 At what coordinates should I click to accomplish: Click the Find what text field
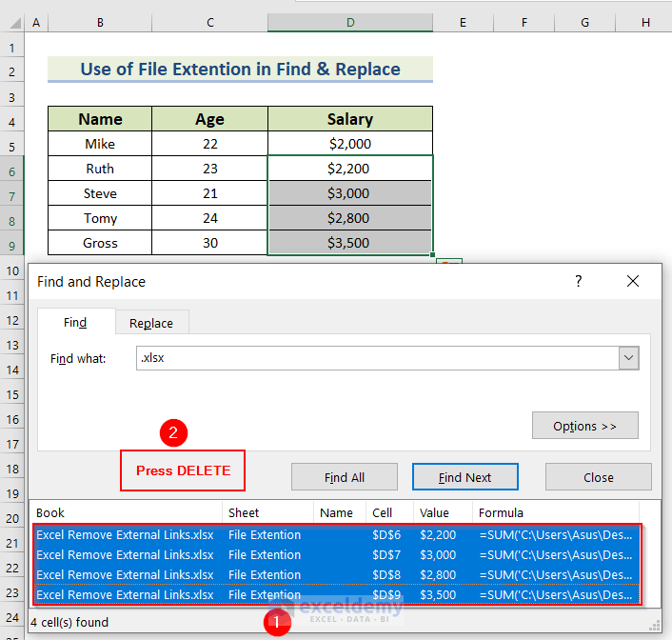point(377,358)
